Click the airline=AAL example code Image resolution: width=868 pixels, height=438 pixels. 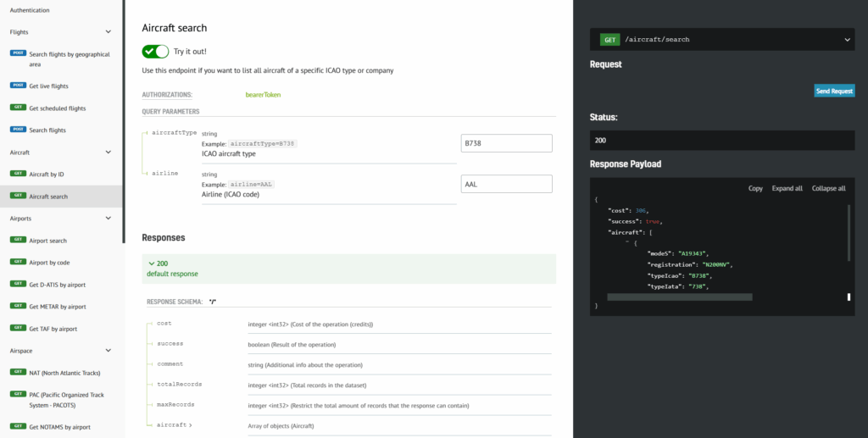coord(251,184)
